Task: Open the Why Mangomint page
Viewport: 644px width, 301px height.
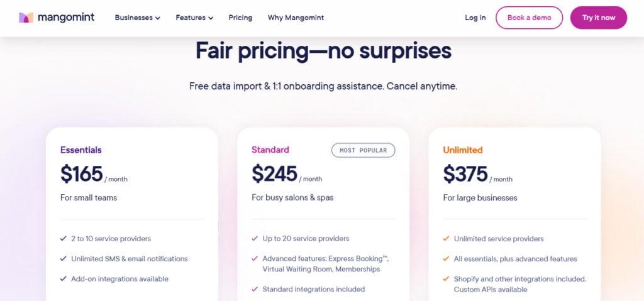Action: (296, 18)
